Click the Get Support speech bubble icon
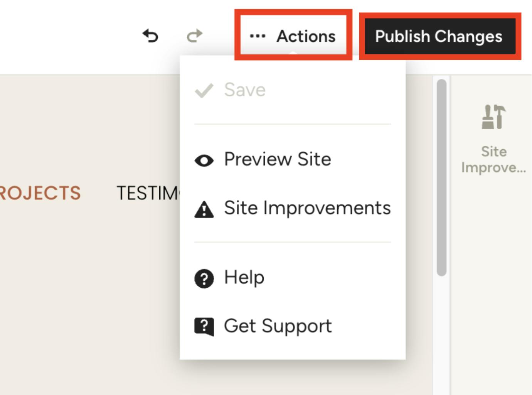Viewport: 532px width, 395px height. tap(204, 327)
